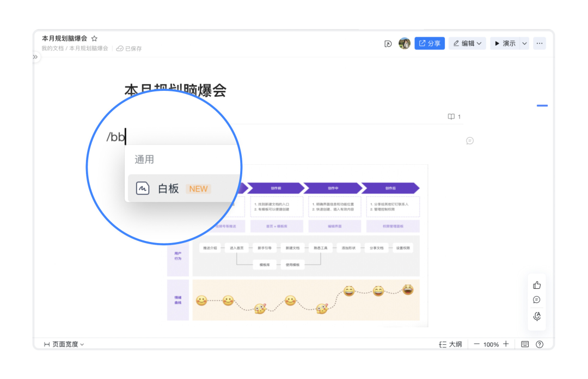Click the 100% zoom level
588x379 pixels.
point(491,345)
